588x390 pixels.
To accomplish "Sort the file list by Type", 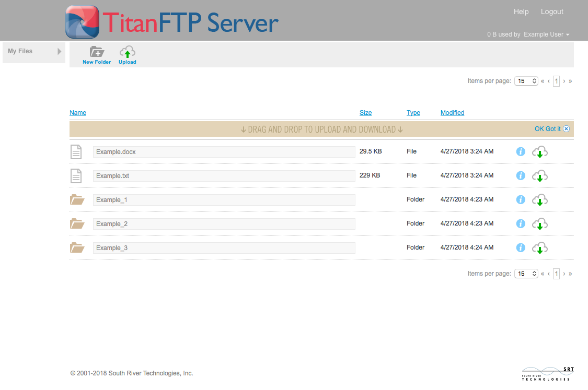I will pyautogui.click(x=413, y=113).
